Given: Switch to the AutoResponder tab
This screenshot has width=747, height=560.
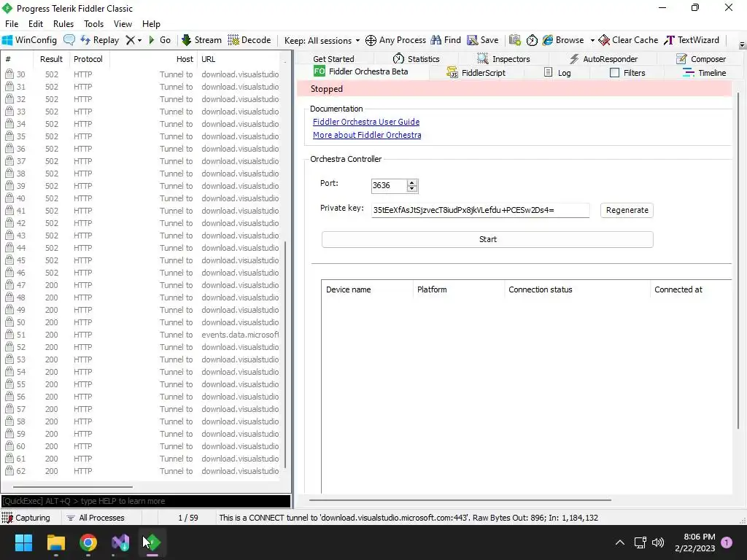Looking at the screenshot, I should (603, 59).
